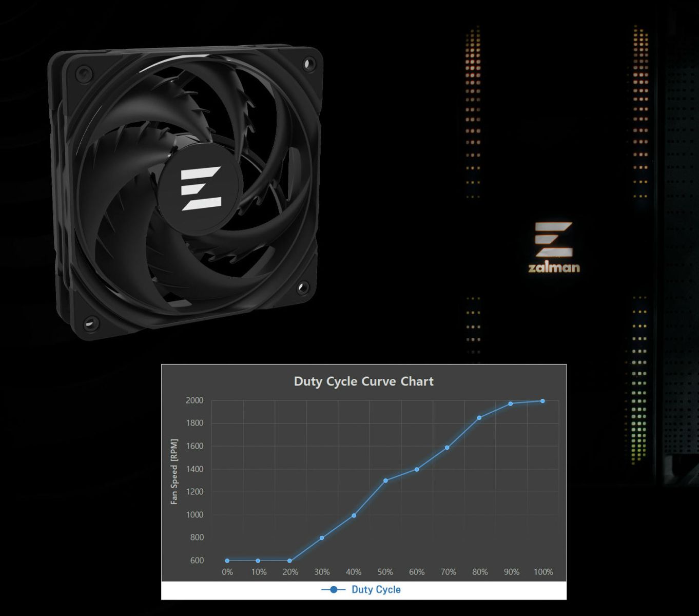The width and height of the screenshot is (699, 616).
Task: Select the 90% data point on curve
Action: click(x=511, y=403)
